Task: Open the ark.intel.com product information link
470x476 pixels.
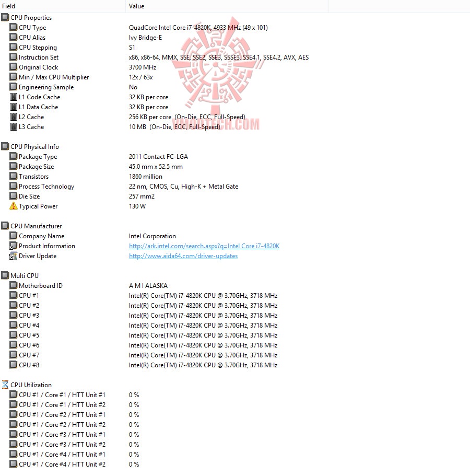Action: 204,246
